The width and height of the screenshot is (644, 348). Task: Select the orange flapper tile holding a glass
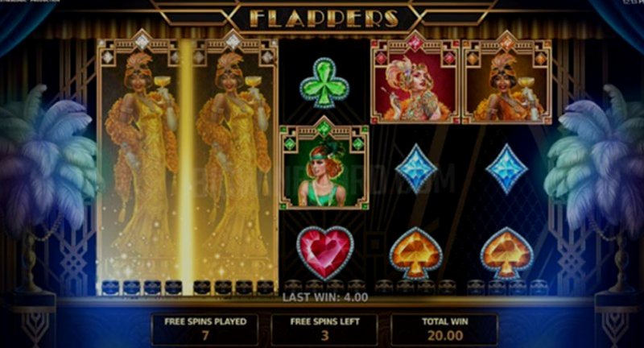coord(506,78)
